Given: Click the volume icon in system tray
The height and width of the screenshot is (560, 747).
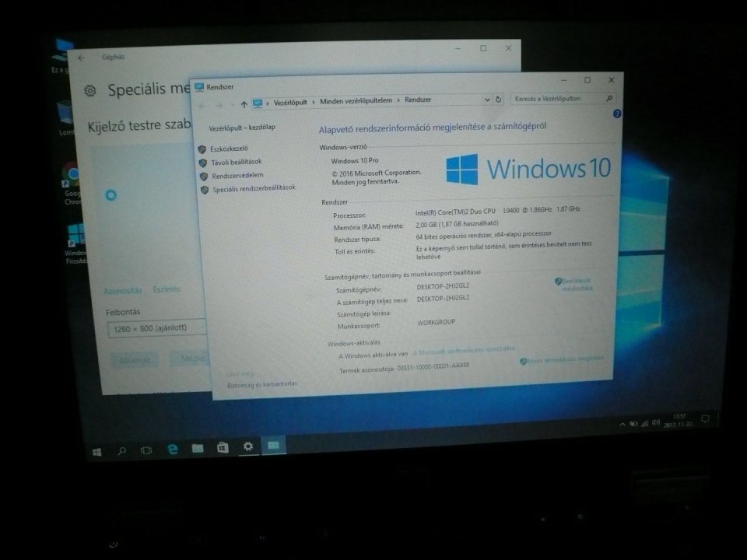Looking at the screenshot, I should click(x=656, y=422).
